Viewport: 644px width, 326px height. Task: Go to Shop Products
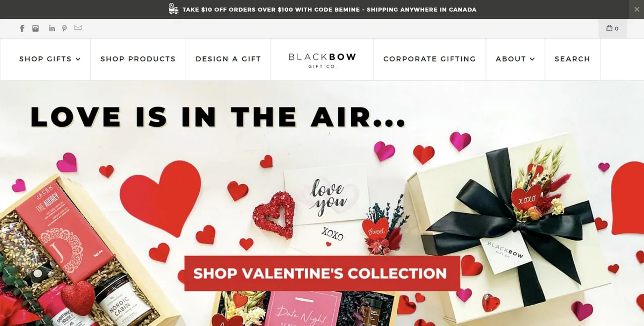point(138,59)
